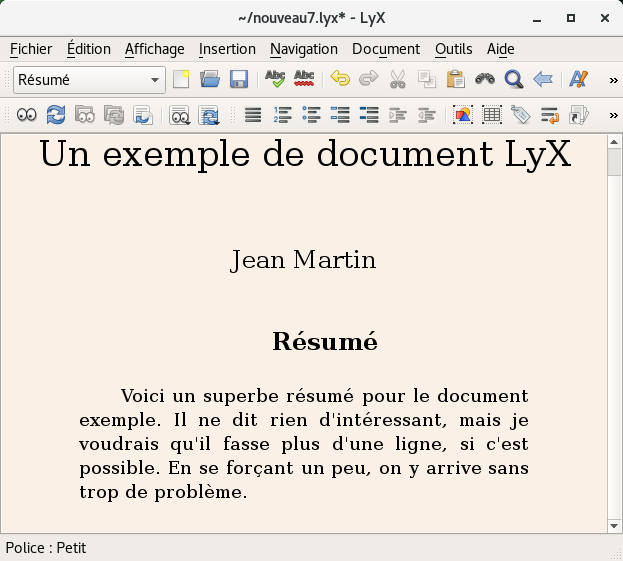623x561 pixels.
Task: Open the Fichier menu
Action: [31, 49]
